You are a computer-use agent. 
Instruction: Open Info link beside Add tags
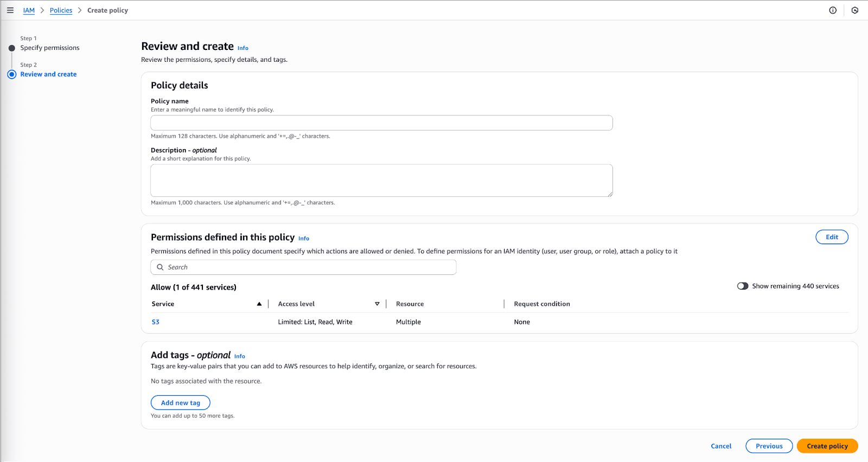pos(240,356)
